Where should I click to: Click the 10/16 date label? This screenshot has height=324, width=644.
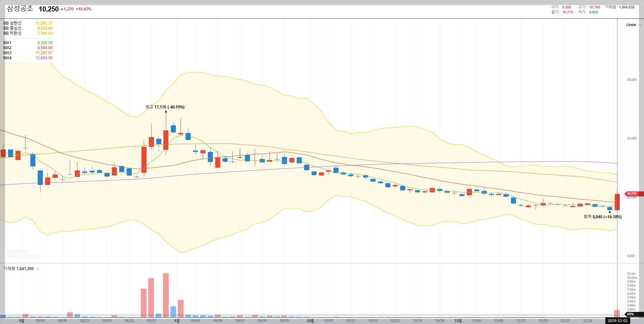pos(373,321)
